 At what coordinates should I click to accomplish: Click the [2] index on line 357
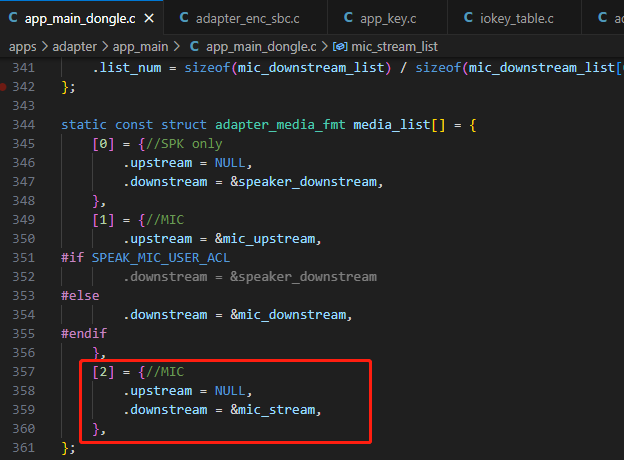click(103, 372)
